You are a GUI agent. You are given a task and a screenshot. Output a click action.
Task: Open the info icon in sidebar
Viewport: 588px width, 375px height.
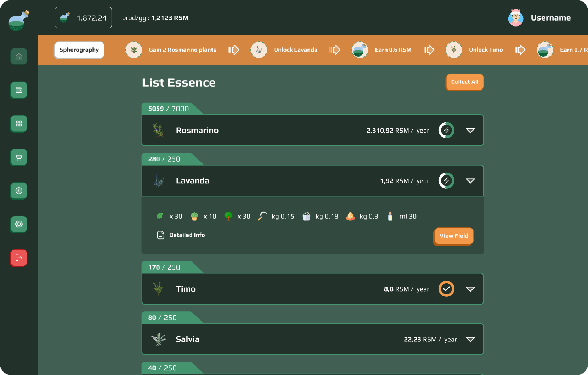pos(19,191)
